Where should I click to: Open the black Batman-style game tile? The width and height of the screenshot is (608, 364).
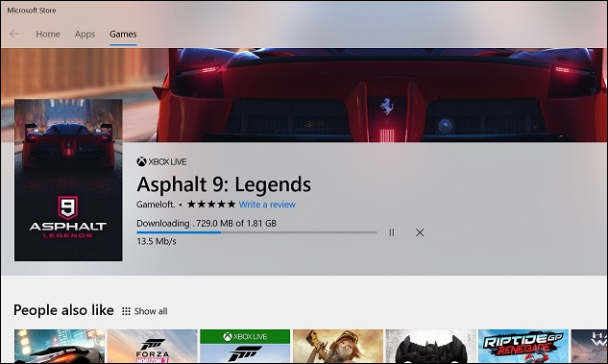tap(431, 347)
